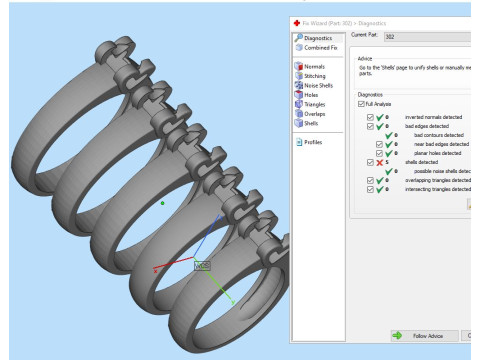Select the Holes page label

311,95
